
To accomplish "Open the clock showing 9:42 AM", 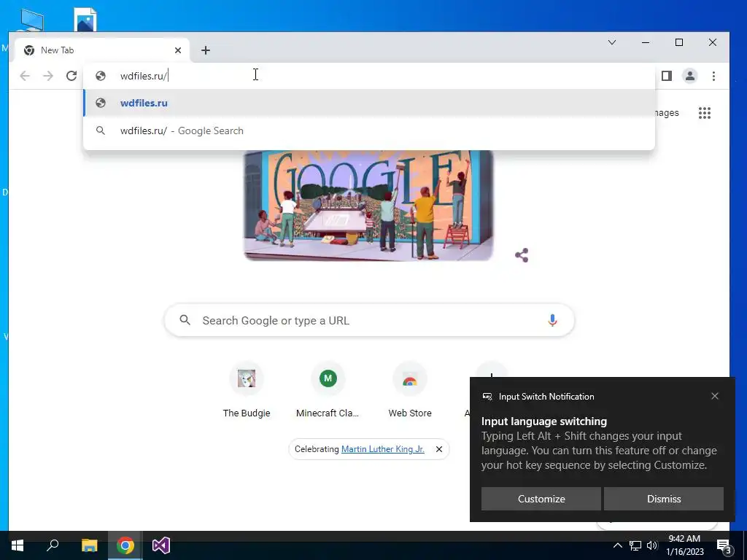I will point(684,545).
